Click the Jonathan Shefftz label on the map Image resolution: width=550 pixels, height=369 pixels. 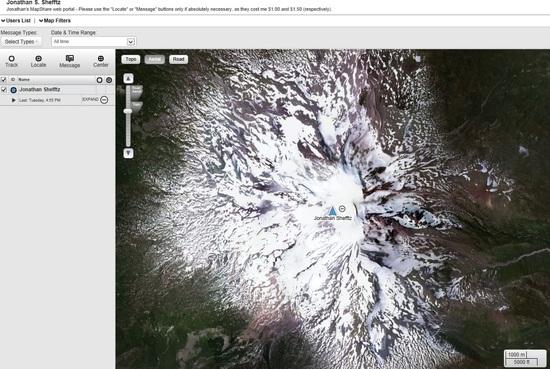(333, 218)
